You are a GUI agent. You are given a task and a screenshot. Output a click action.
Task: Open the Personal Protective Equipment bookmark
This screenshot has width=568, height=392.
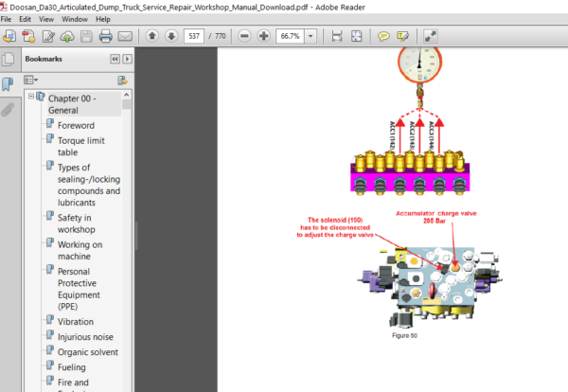(79, 289)
